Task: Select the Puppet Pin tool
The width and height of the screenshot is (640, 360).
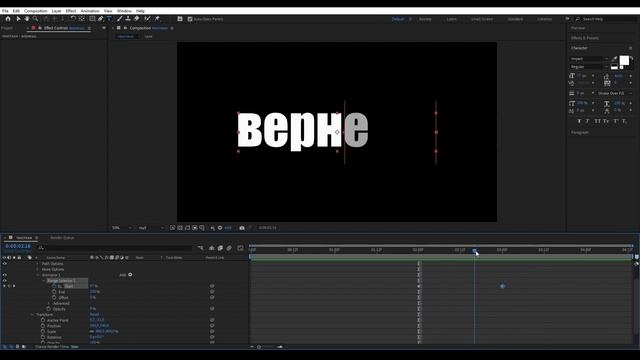Action: click(x=157, y=19)
